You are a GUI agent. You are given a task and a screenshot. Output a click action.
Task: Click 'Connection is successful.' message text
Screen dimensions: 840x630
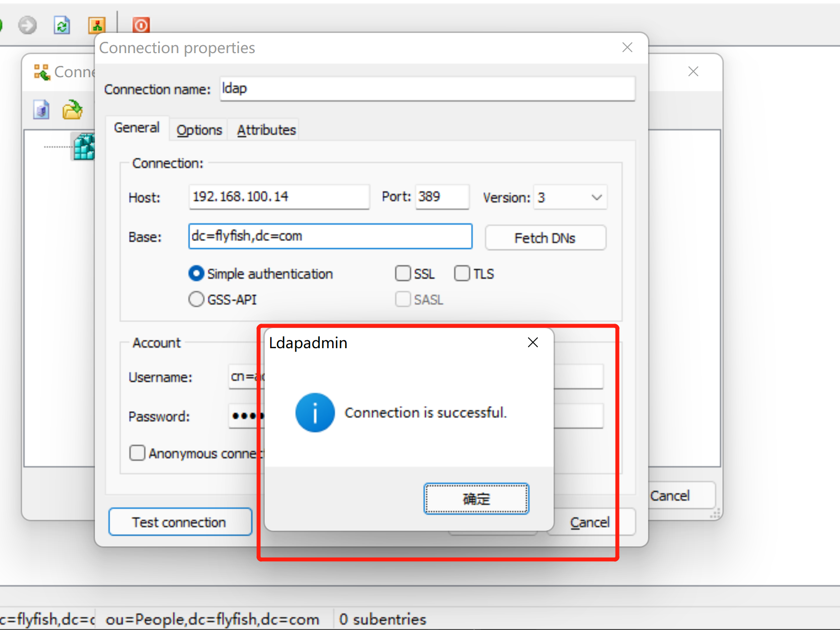click(426, 412)
